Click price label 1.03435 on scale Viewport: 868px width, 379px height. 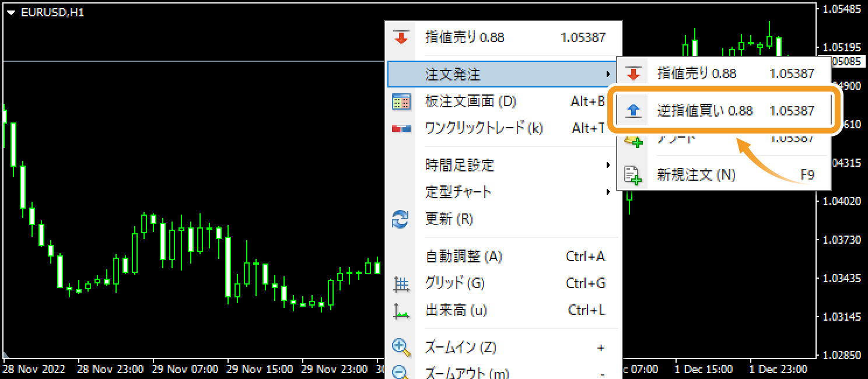point(842,279)
